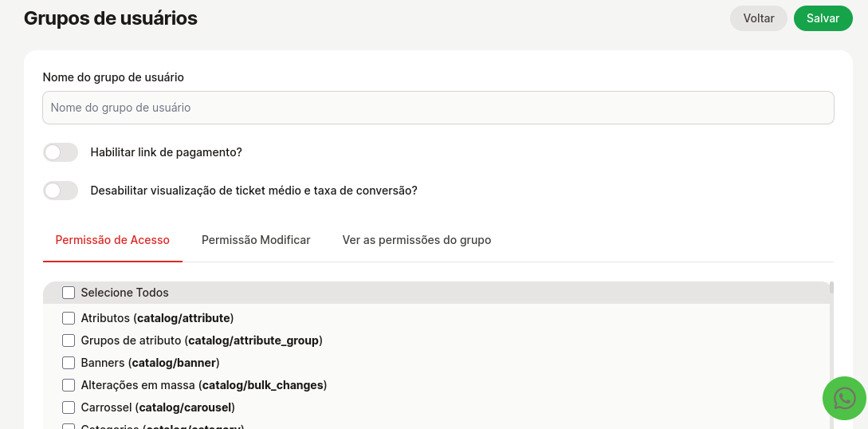Click the 'Atributos (catalog/attribute)' label
This screenshot has height=429, width=868.
click(157, 317)
